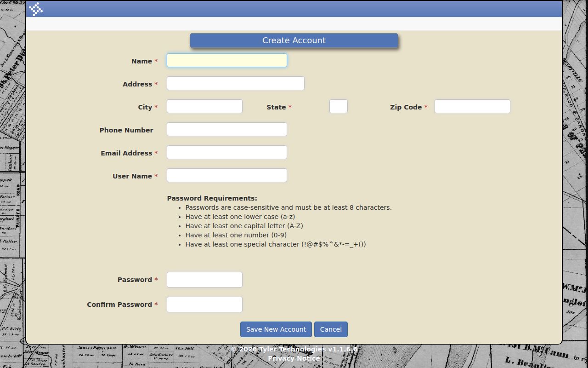
Task: Click the User Name text box
Action: [x=227, y=175]
